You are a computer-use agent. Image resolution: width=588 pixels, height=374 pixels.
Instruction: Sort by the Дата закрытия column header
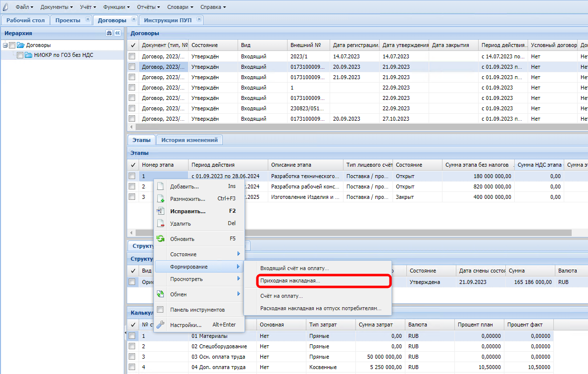point(450,45)
